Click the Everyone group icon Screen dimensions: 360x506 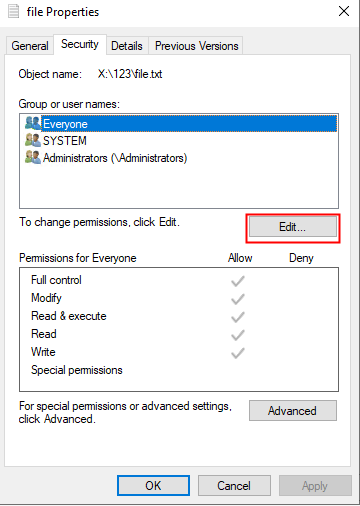33,123
